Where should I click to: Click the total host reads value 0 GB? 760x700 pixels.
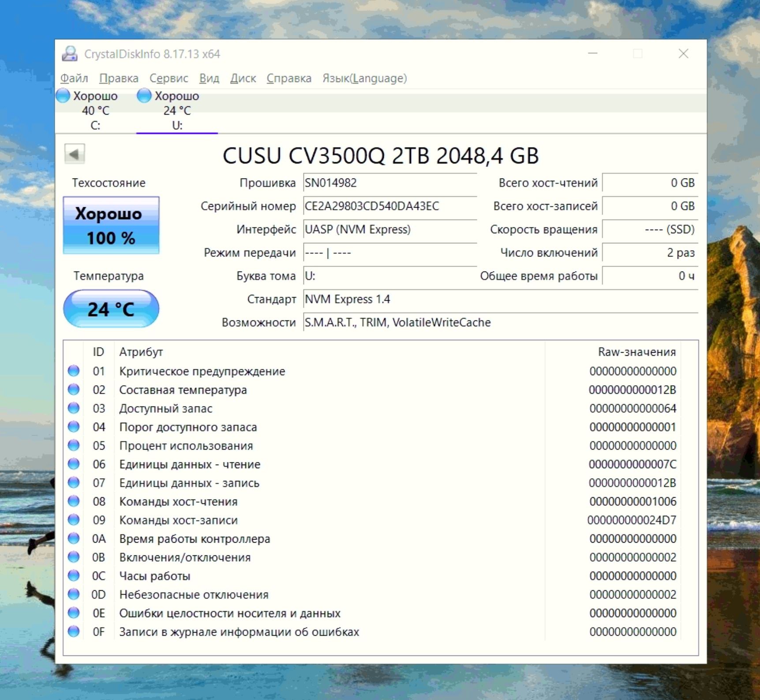tap(650, 183)
